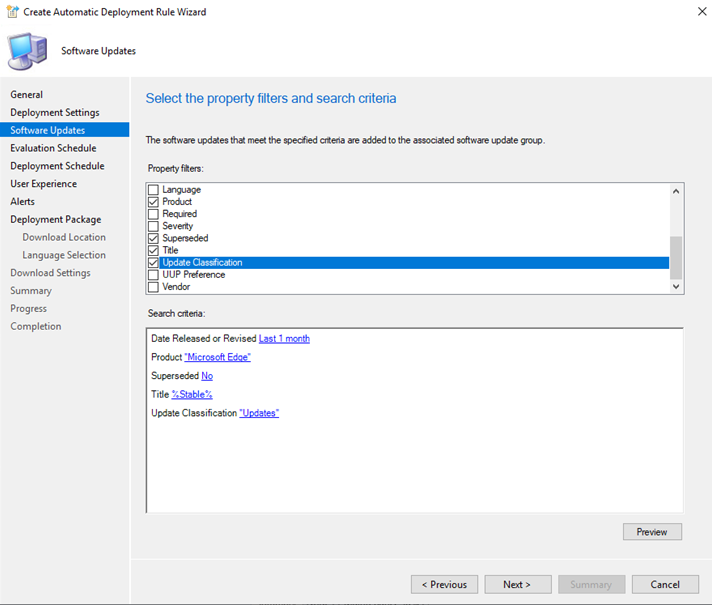Screen dimensions: 712x605
Task: Edit the "Microsoft Edge" product link
Action: coord(218,357)
